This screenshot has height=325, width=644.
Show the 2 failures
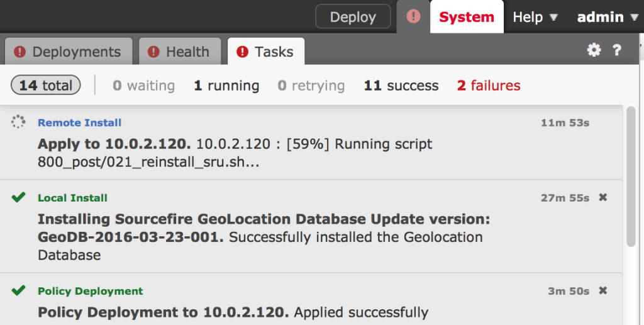pyautogui.click(x=489, y=86)
